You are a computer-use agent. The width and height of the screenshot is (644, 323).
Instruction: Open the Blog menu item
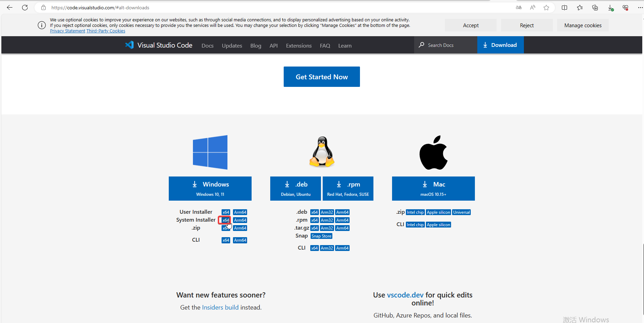pos(256,46)
